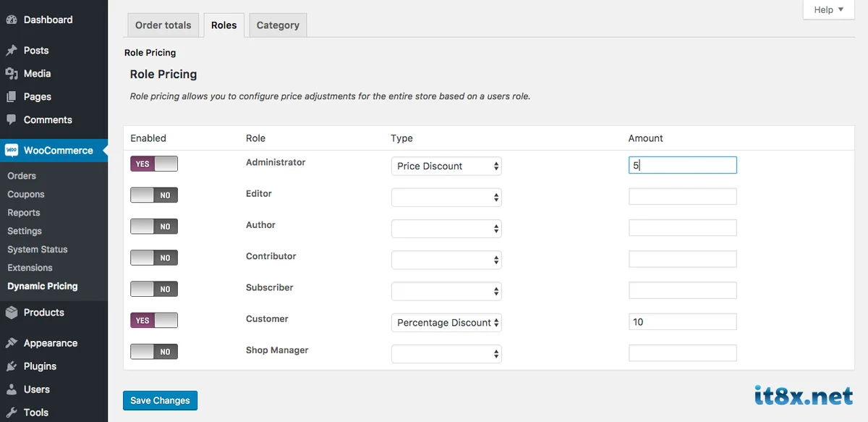Click the Plugins plug icon
868x422 pixels.
pos(12,366)
